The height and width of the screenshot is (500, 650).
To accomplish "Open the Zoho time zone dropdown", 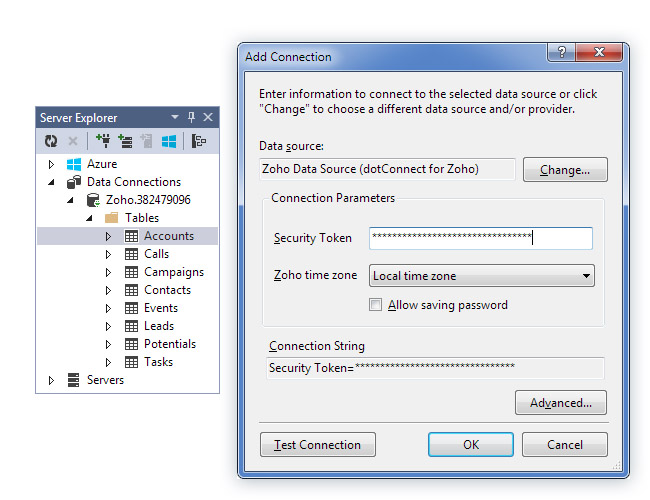I will point(481,276).
